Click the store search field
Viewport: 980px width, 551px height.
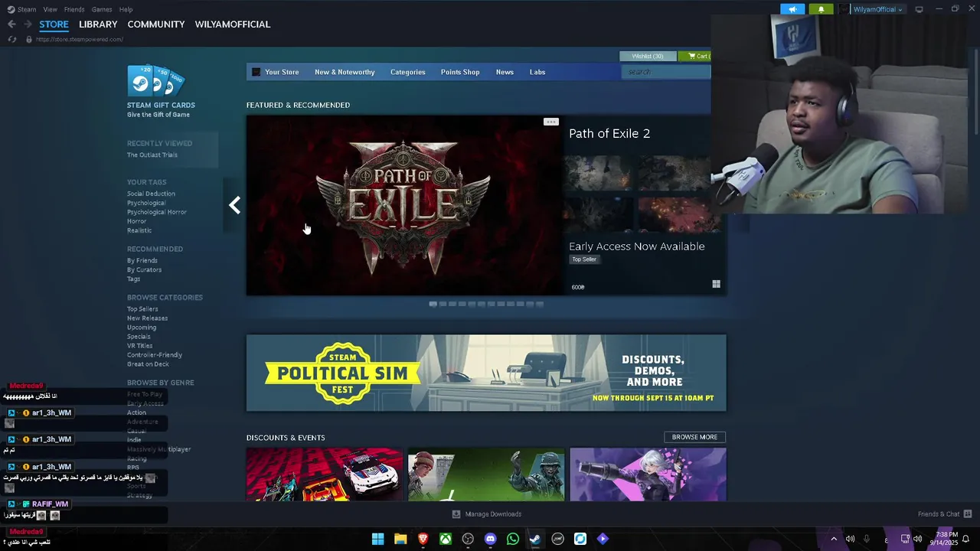point(666,72)
